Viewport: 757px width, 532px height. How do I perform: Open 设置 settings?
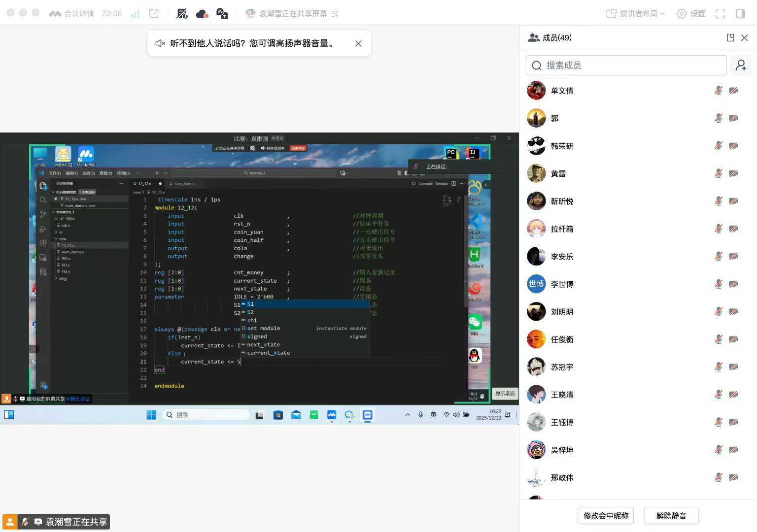[x=691, y=13]
